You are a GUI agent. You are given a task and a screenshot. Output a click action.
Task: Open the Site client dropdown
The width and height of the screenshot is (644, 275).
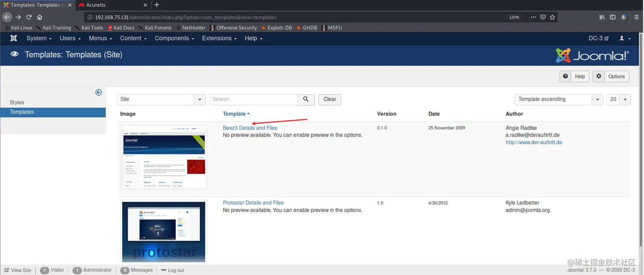(161, 100)
